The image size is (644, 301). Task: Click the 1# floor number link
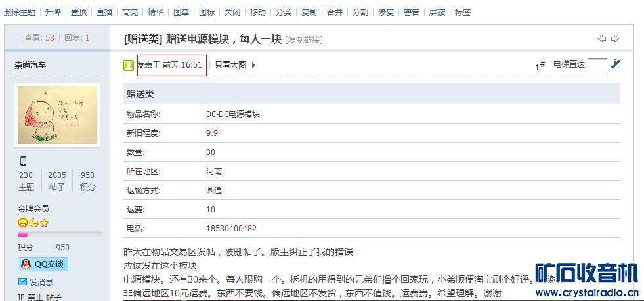[540, 65]
